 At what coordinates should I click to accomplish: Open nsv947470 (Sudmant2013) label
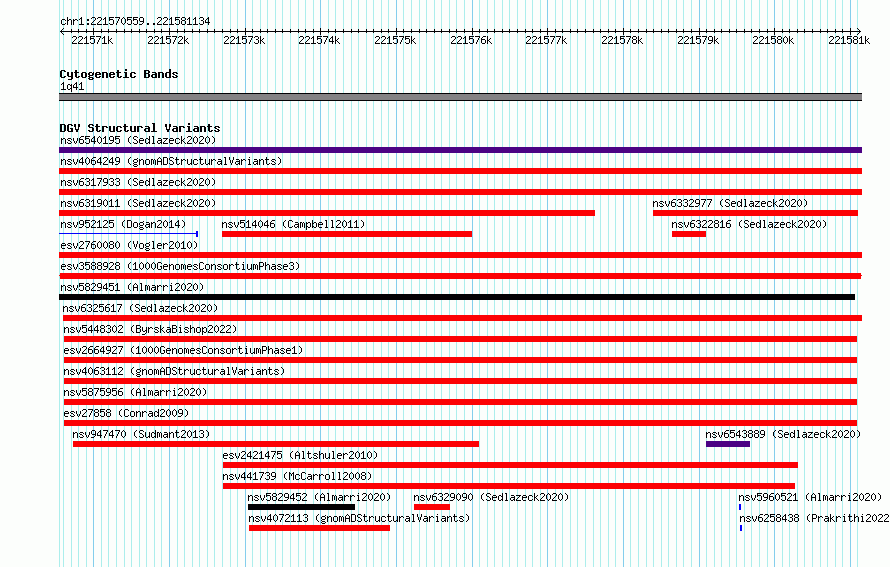[141, 434]
